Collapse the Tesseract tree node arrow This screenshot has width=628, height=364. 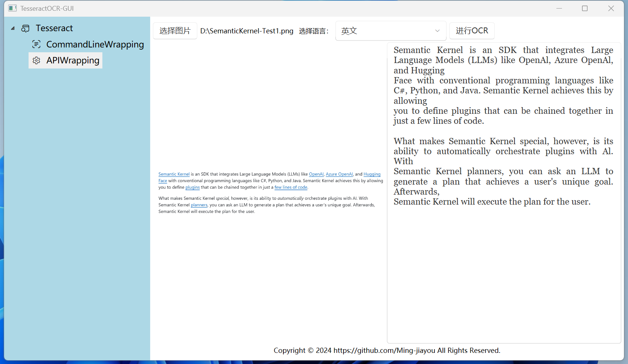[13, 28]
